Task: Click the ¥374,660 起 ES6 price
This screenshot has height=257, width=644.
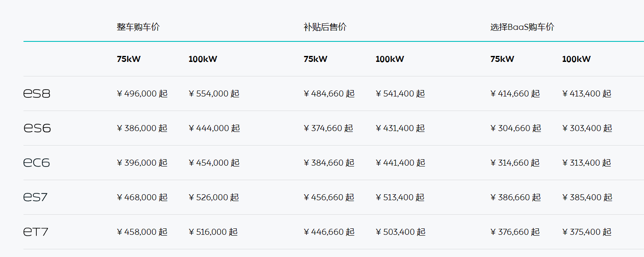Action: 328,128
